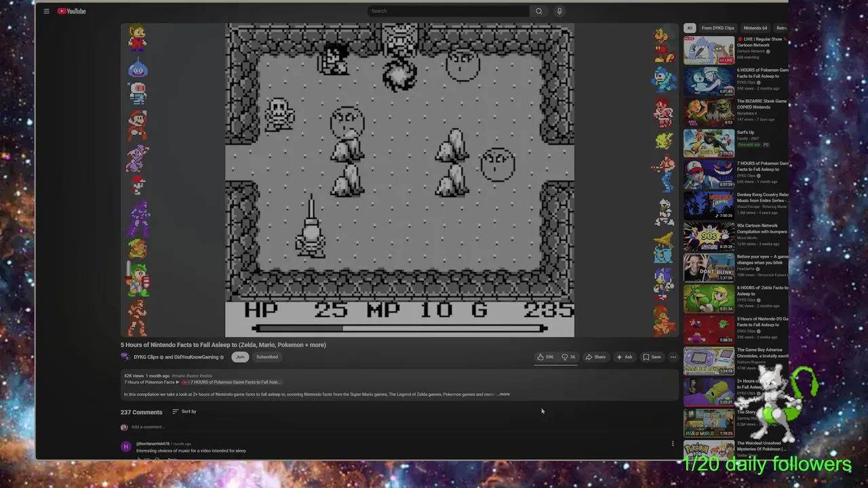Open 90s Cartoon Network Compilation thumbnail
The width and height of the screenshot is (868, 488).
tap(709, 237)
